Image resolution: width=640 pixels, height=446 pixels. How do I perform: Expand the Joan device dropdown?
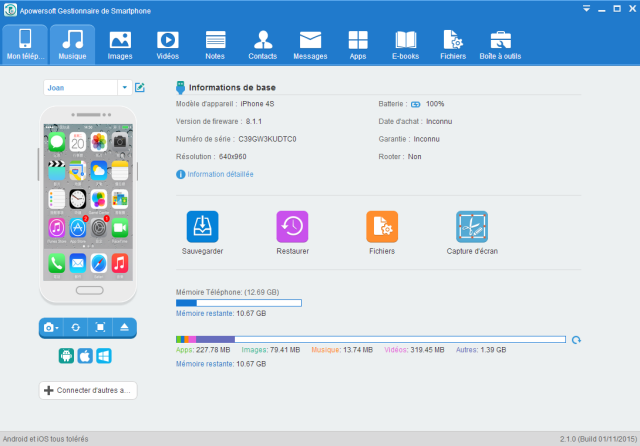click(124, 87)
